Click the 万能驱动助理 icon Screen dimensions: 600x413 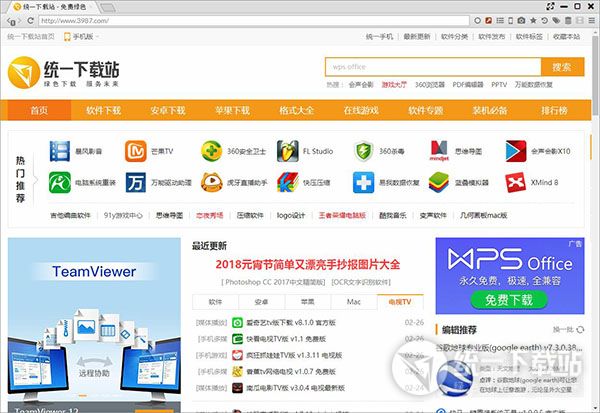135,182
